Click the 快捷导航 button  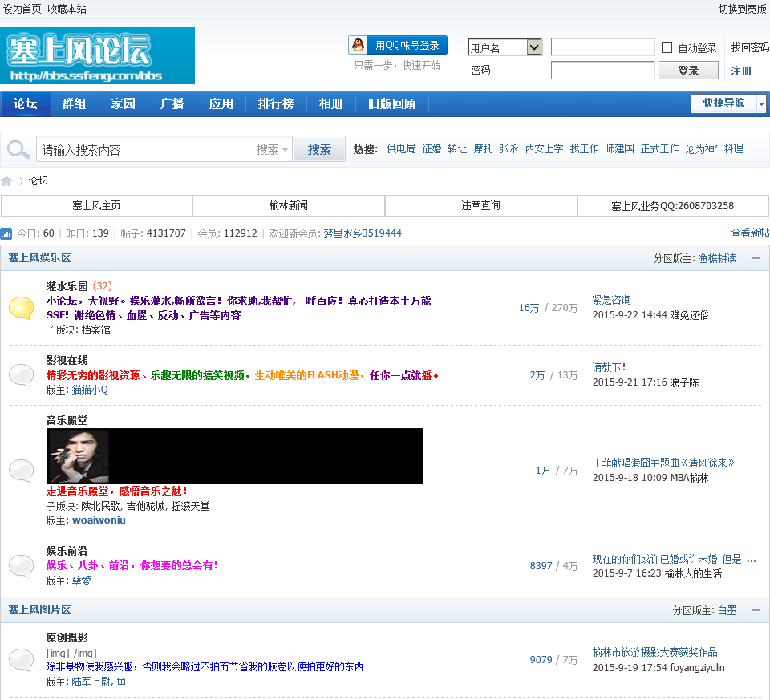click(x=723, y=103)
